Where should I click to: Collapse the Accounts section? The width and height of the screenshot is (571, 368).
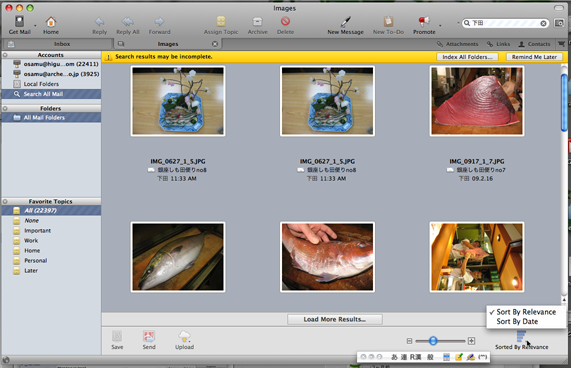tap(5, 55)
